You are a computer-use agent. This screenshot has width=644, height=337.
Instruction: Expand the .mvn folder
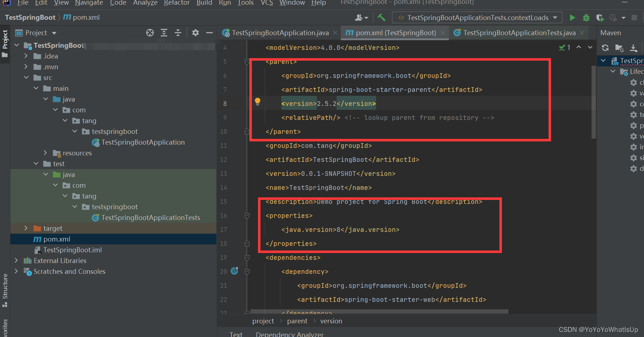point(26,67)
